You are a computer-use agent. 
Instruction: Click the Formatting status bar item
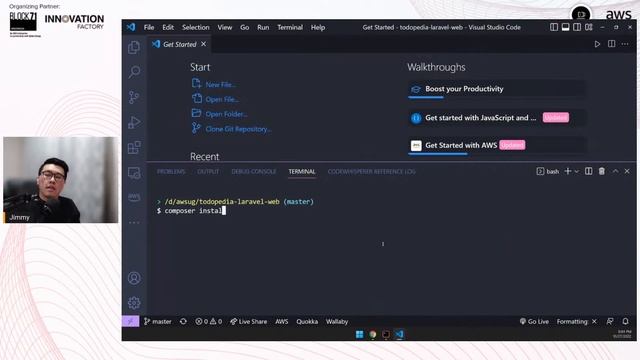coord(577,322)
